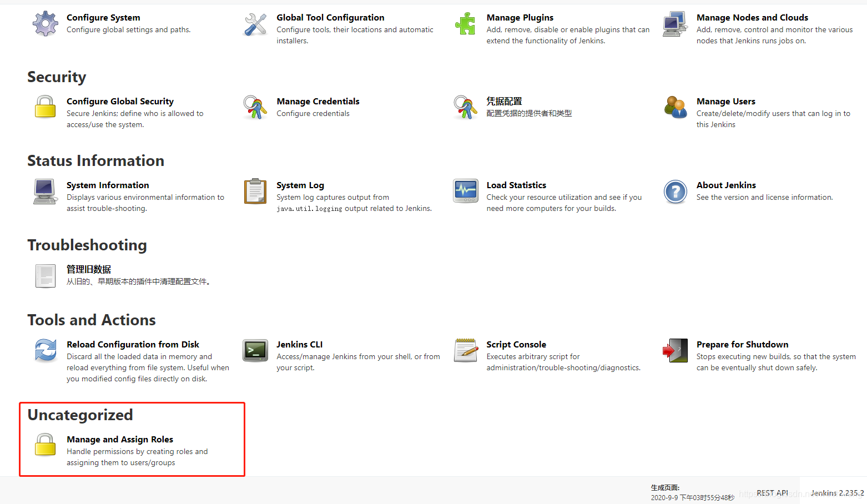Click the Manage Plugins puzzle piece icon
Image resolution: width=867 pixels, height=504 pixels.
coord(465,24)
